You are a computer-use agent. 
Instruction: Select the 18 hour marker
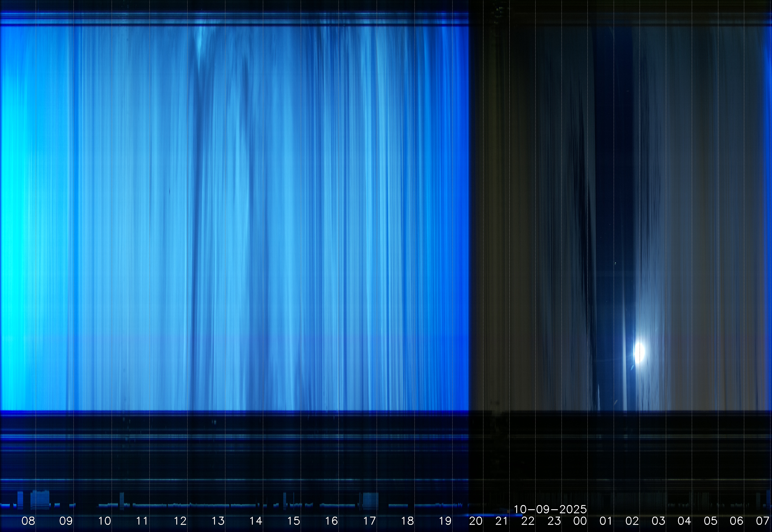pos(407,521)
